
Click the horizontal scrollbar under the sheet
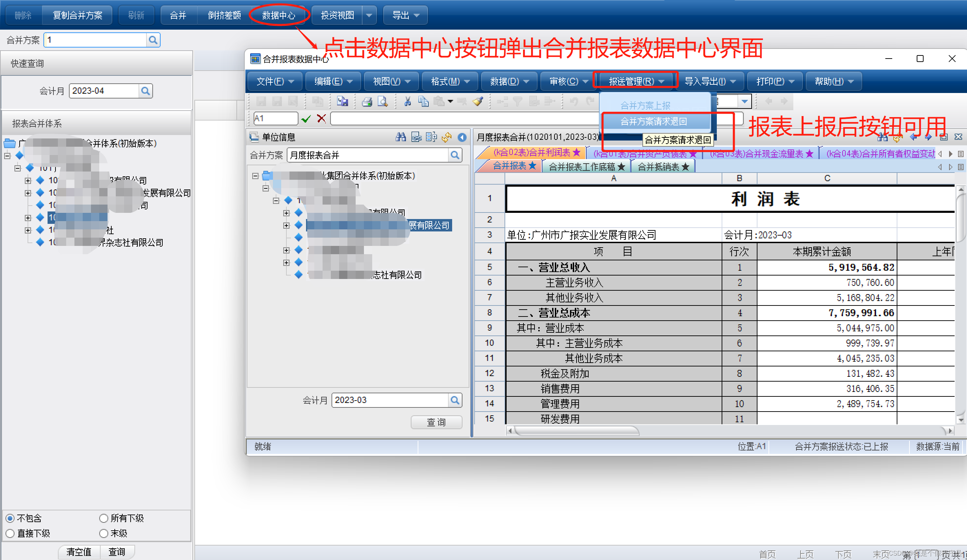pyautogui.click(x=730, y=431)
